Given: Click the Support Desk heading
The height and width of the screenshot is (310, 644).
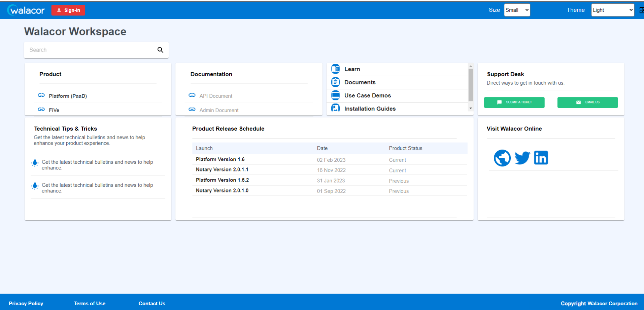Looking at the screenshot, I should tap(505, 74).
